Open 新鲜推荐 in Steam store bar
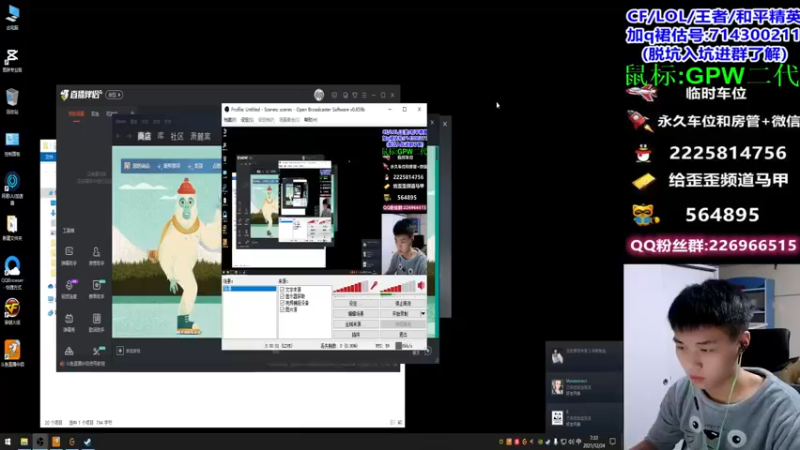This screenshot has width=800, height=450. [x=171, y=166]
